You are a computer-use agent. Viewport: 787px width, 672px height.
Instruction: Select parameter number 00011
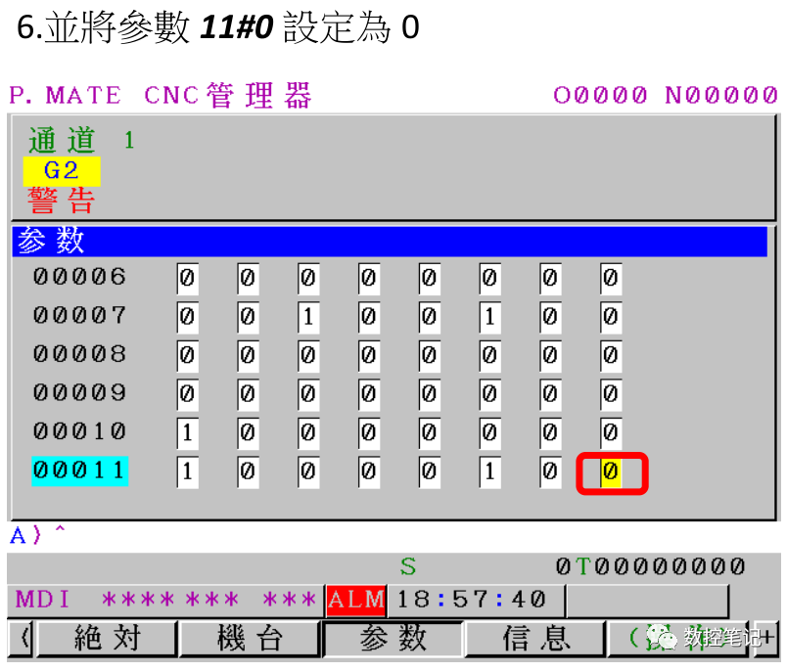click(x=80, y=470)
